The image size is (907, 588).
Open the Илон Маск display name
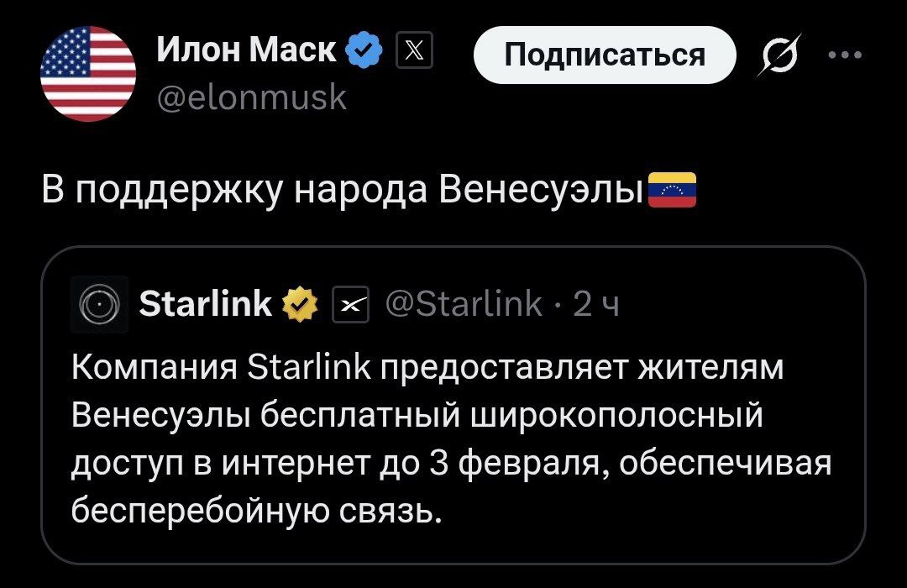click(247, 53)
